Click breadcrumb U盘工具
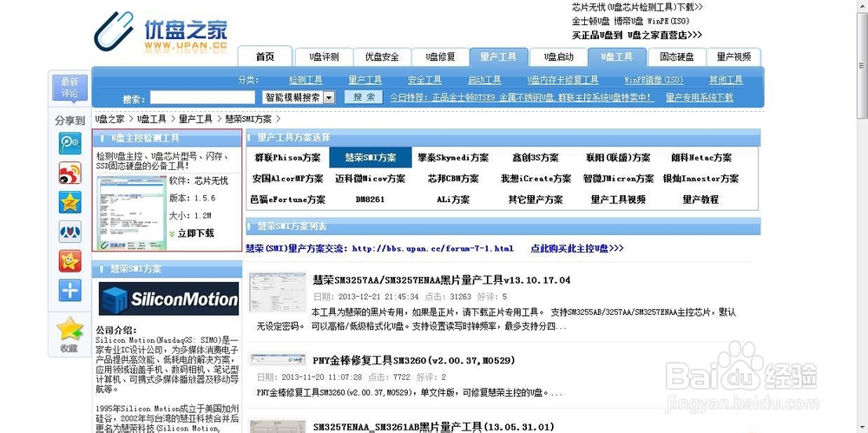868x433 pixels. click(152, 119)
